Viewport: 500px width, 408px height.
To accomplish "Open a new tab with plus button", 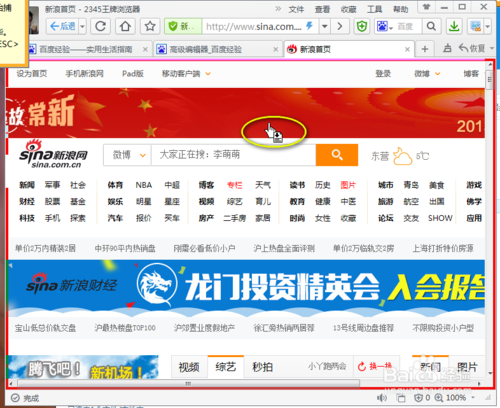I will point(425,49).
